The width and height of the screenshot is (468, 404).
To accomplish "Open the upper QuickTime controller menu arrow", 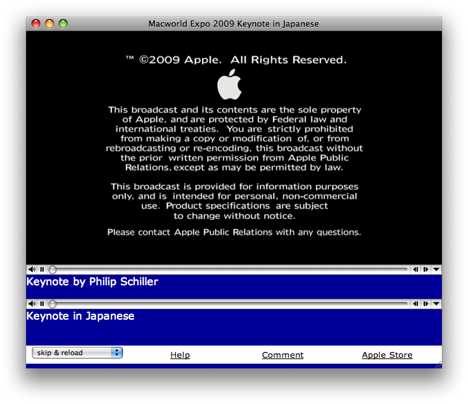I will [x=436, y=269].
